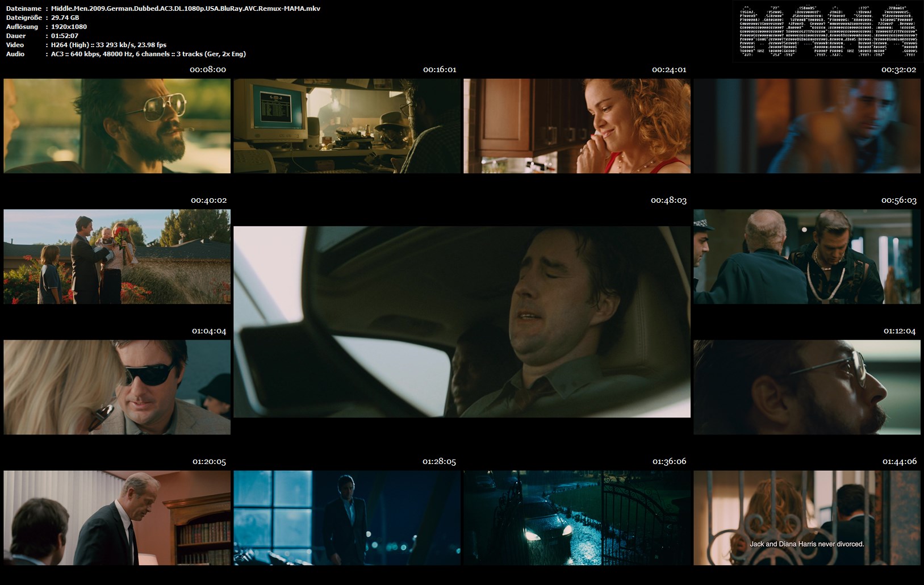Click the 00:48:03 timestamp label
This screenshot has height=585, width=924.
tap(669, 200)
